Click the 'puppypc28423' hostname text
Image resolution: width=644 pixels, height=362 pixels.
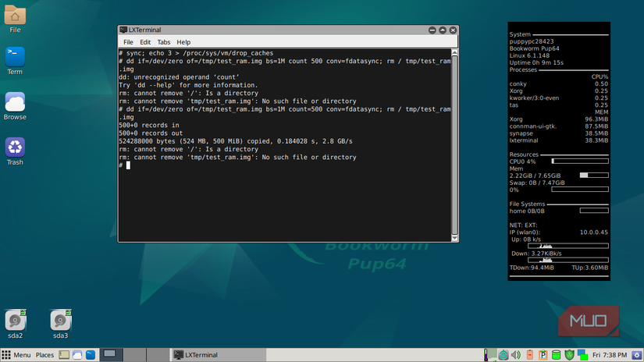pos(532,41)
